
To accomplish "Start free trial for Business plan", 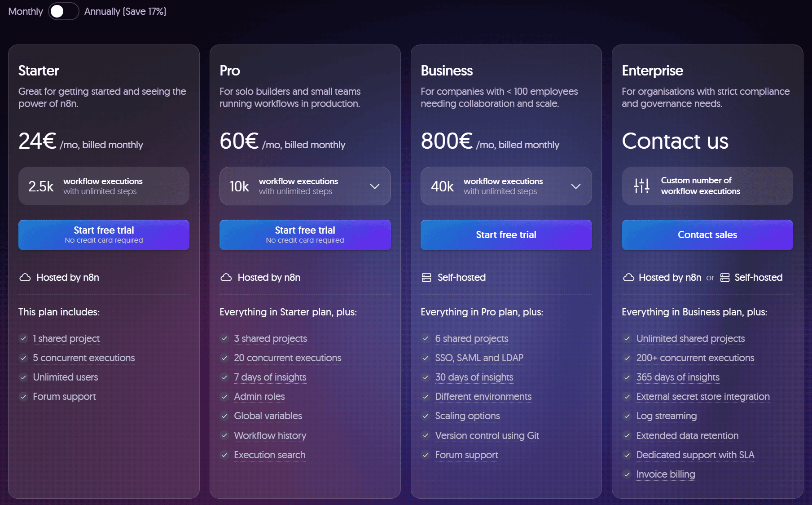I will tap(506, 235).
